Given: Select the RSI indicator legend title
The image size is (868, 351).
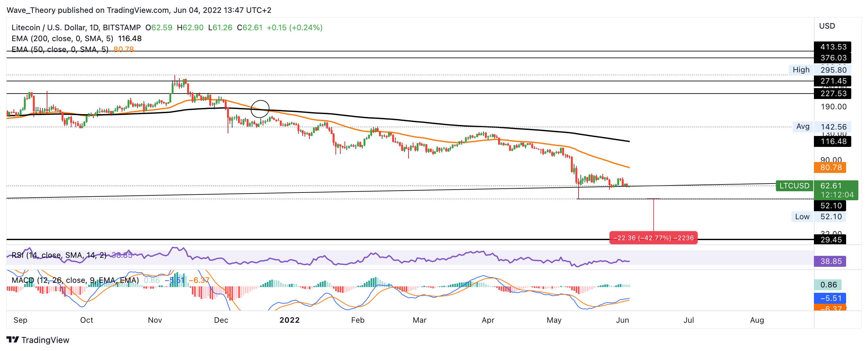Looking at the screenshot, I should click(x=59, y=255).
